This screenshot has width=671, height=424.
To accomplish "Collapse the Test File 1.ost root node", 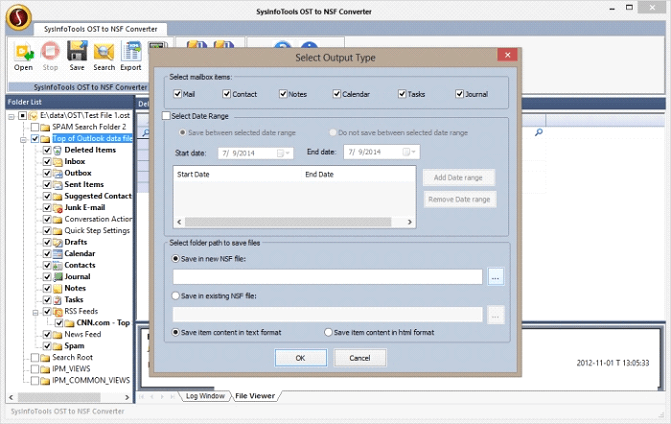I will [x=12, y=116].
